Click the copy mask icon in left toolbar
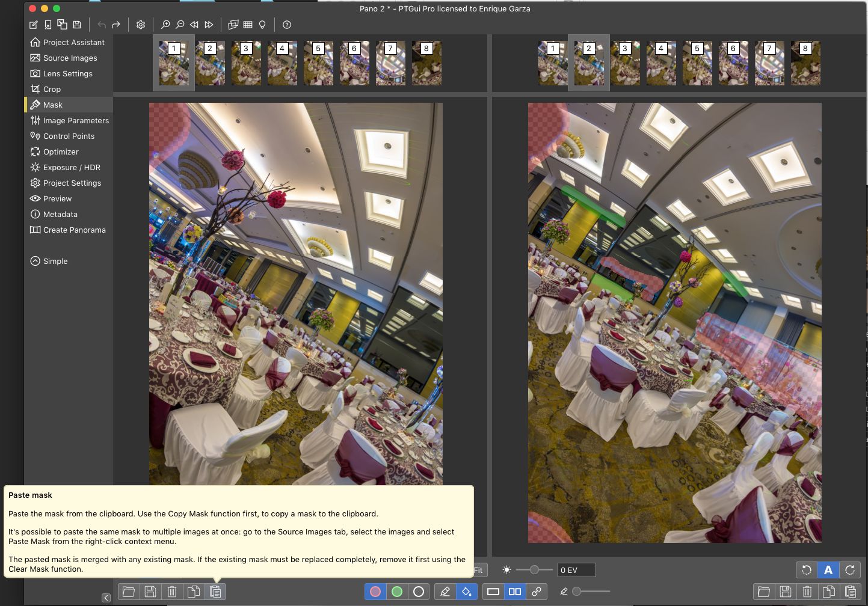Image resolution: width=868 pixels, height=606 pixels. (x=194, y=592)
